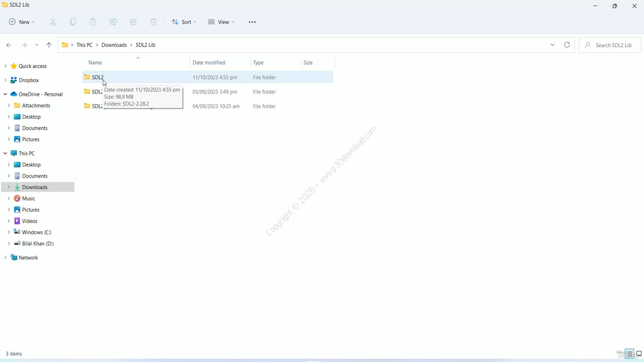644x362 pixels.
Task: Click the Rename icon in toolbar
Action: pyautogui.click(x=113, y=22)
